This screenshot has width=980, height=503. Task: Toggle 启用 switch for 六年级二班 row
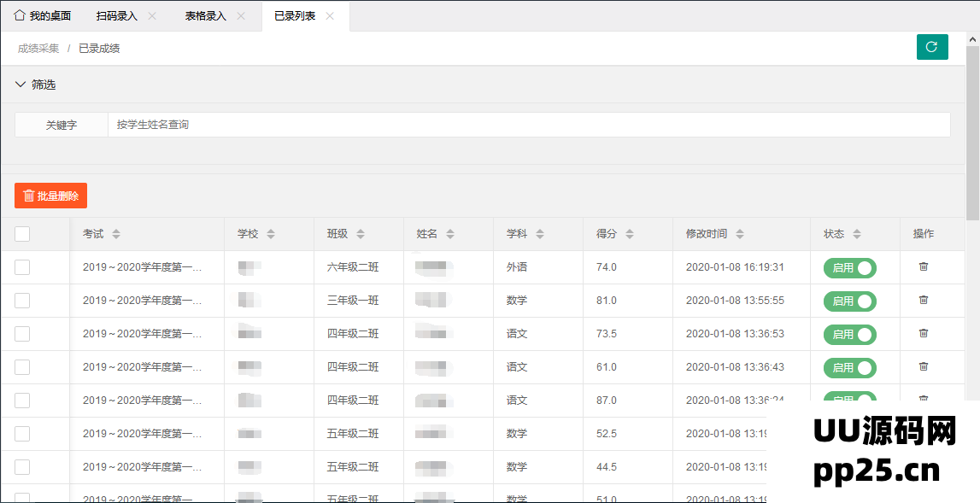[849, 268]
